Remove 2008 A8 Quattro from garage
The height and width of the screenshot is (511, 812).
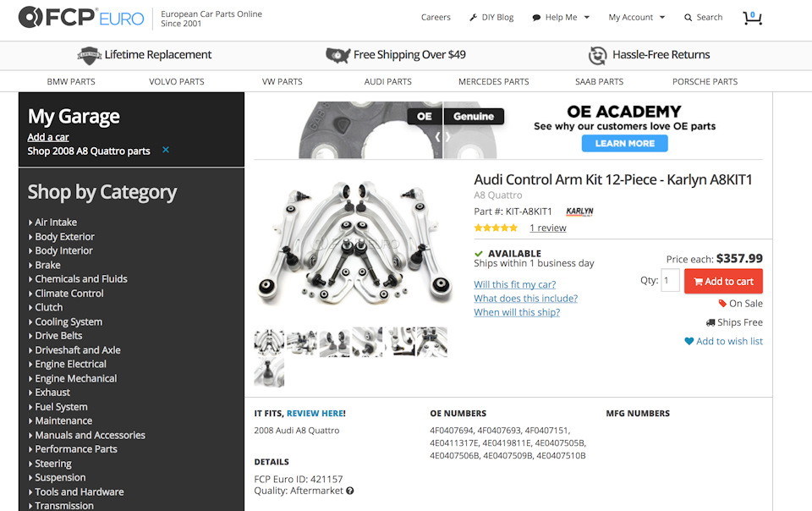click(166, 150)
